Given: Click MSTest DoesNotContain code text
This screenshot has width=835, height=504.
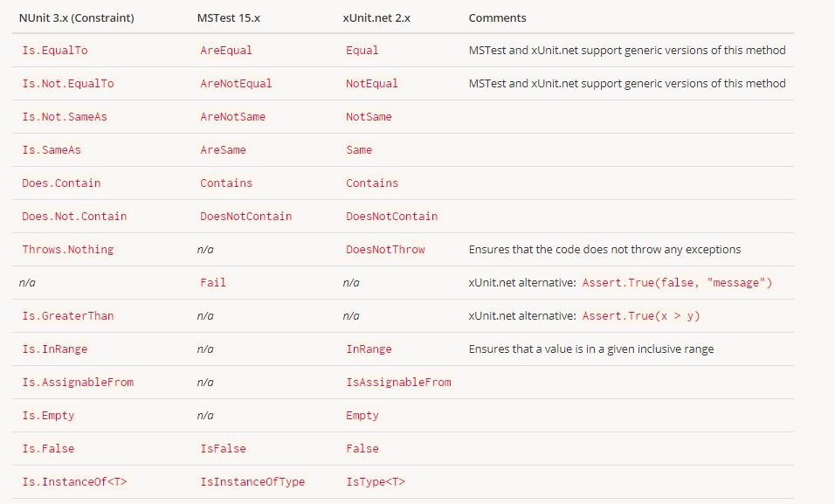Looking at the screenshot, I should pos(245,217).
